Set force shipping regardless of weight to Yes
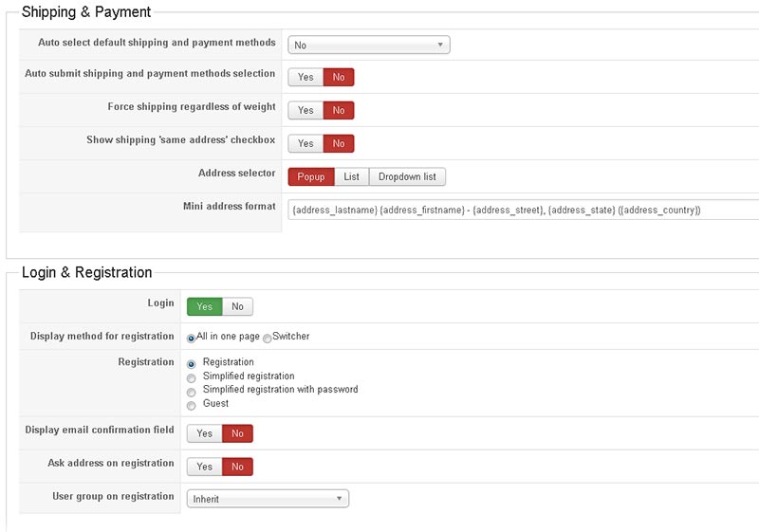 (x=305, y=111)
